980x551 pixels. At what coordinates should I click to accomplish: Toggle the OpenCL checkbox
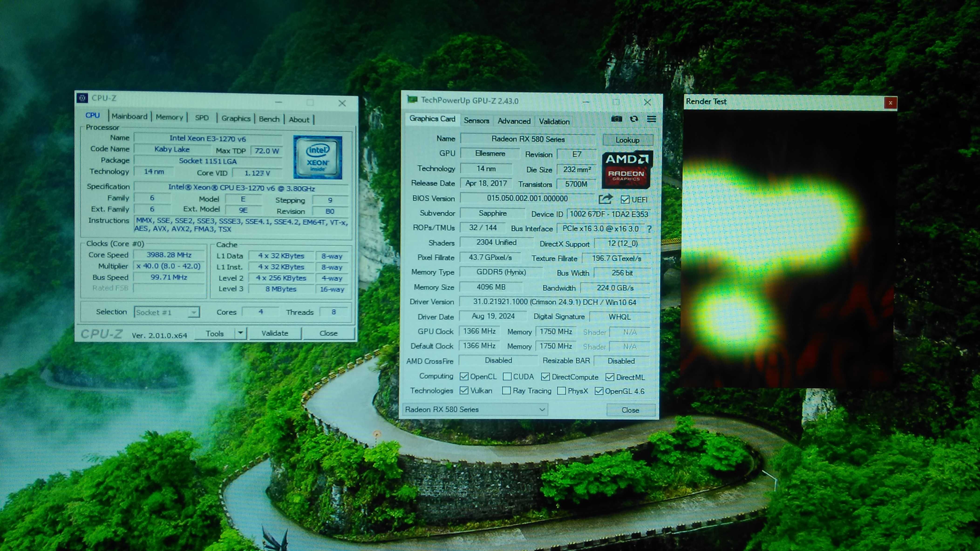coord(464,376)
